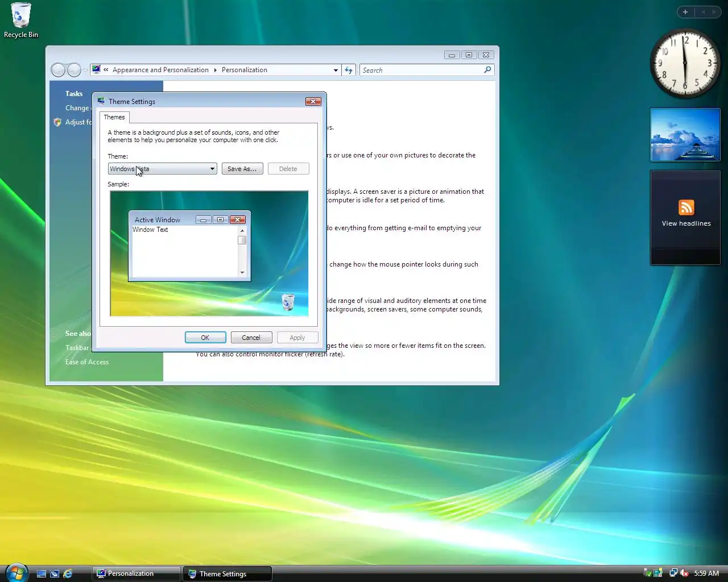Click sample window scrollbar up arrow

pos(242,231)
